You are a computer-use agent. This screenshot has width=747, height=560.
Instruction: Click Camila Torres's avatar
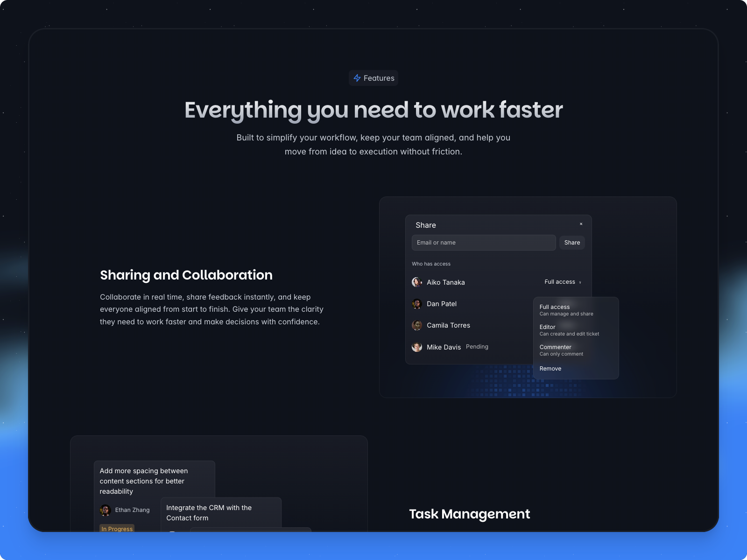tap(417, 325)
